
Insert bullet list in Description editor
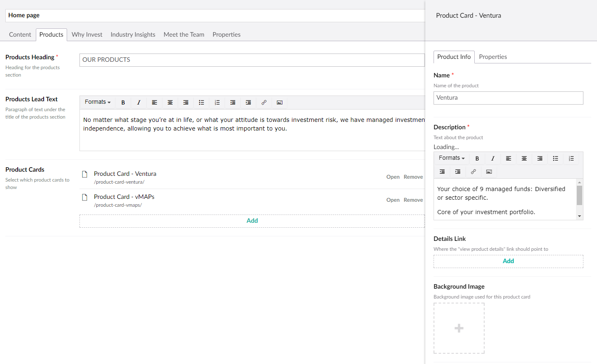click(x=555, y=159)
